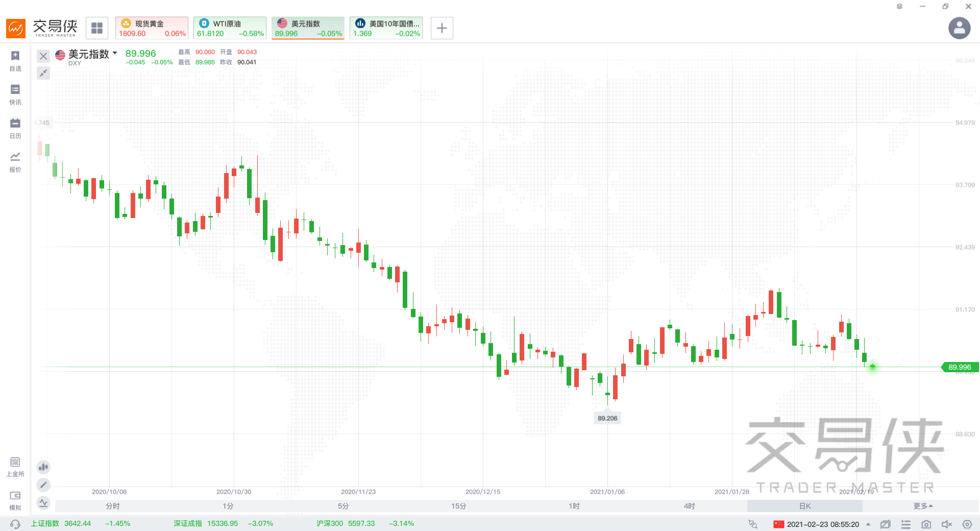Toggle the chart shrink/expand arrows button
The width and height of the screenshot is (980, 531).
43,73
